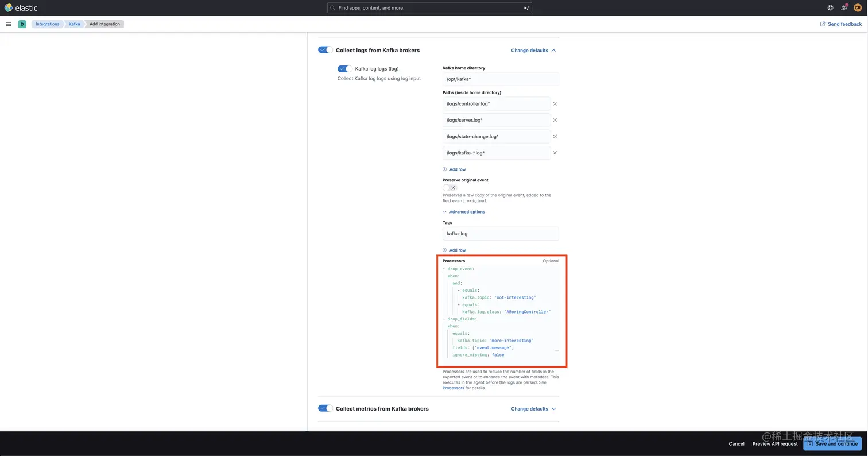Go to the Integrations breadcrumb
Viewport: 868px width, 456px height.
(x=48, y=24)
